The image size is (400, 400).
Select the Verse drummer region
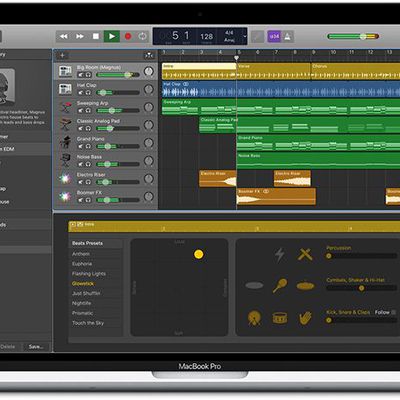point(273,71)
